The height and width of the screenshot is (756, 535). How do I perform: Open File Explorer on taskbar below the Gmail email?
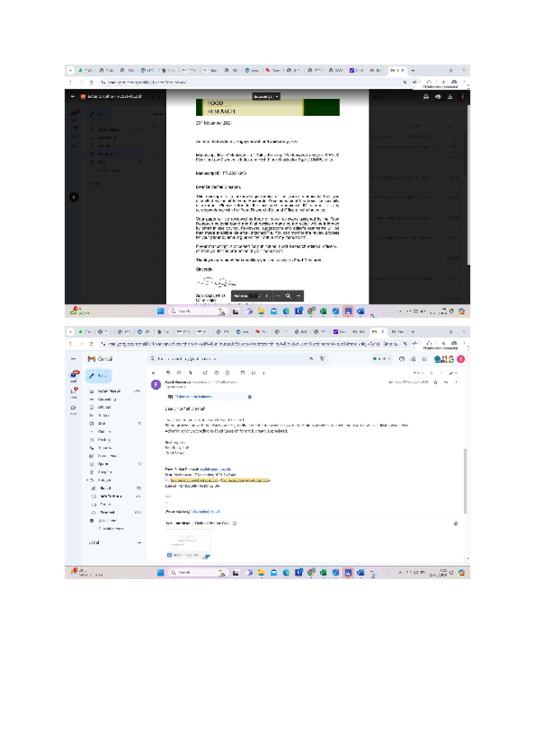[261, 573]
